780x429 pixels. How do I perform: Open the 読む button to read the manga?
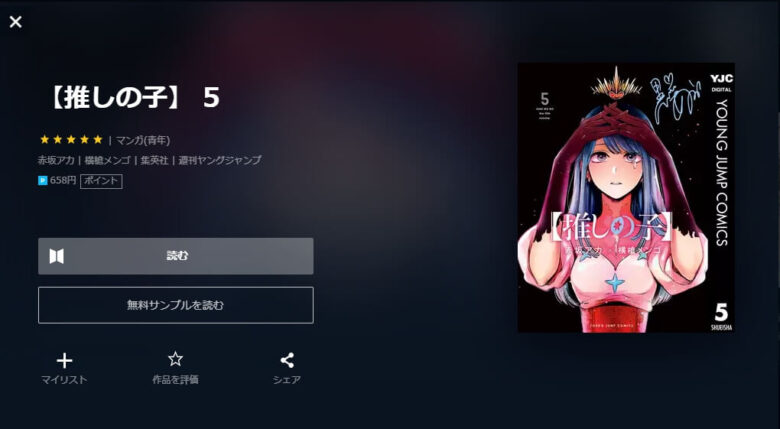[x=176, y=256]
